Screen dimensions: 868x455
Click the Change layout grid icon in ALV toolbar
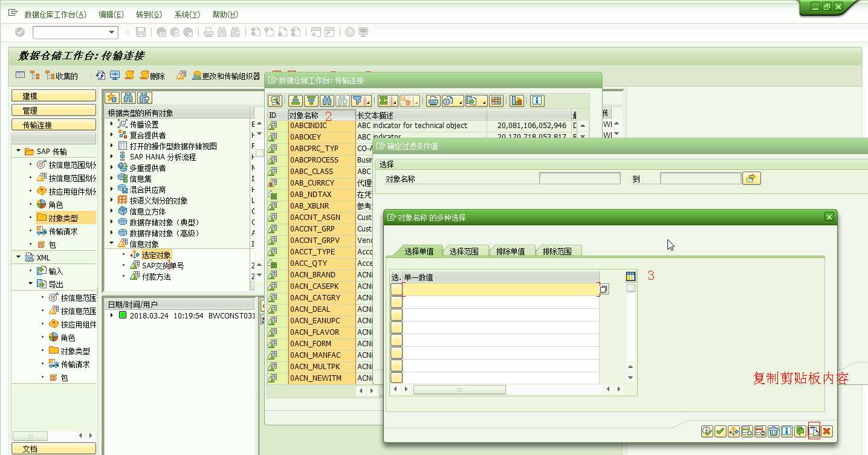click(x=496, y=101)
